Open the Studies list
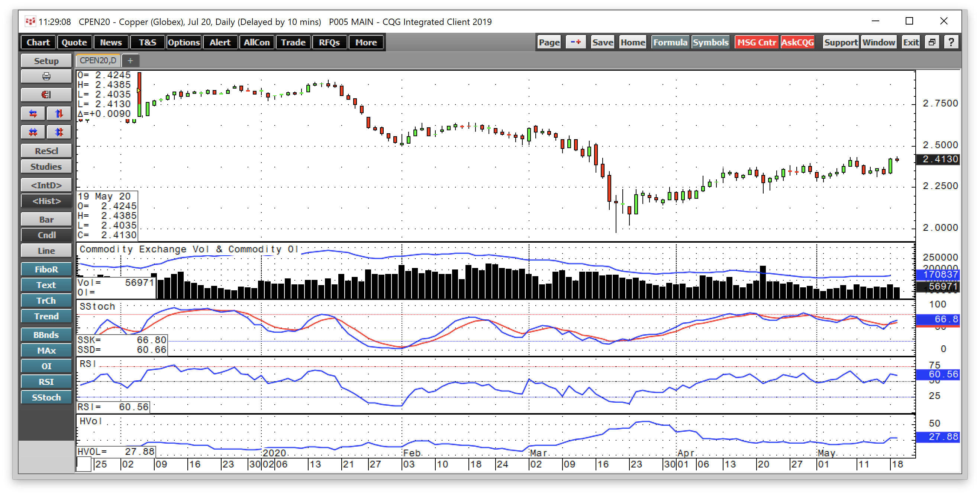The image size is (980, 495). pos(46,167)
